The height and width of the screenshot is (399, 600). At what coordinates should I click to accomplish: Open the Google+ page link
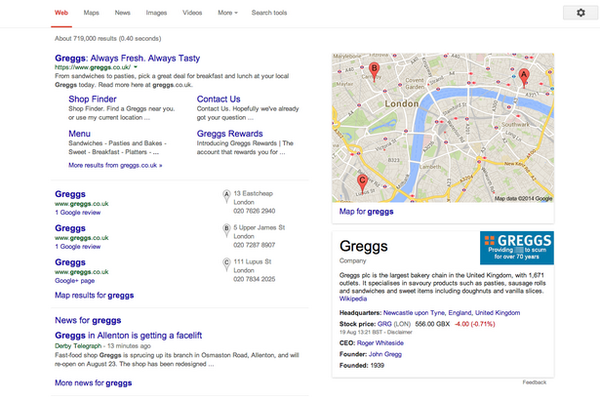[75, 280]
